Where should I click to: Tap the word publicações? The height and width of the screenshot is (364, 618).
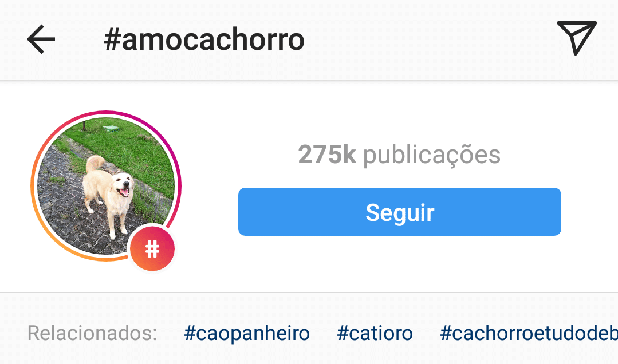432,155
